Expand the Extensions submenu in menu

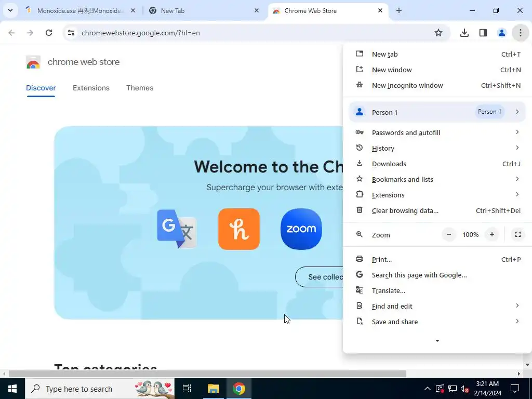tap(437, 195)
